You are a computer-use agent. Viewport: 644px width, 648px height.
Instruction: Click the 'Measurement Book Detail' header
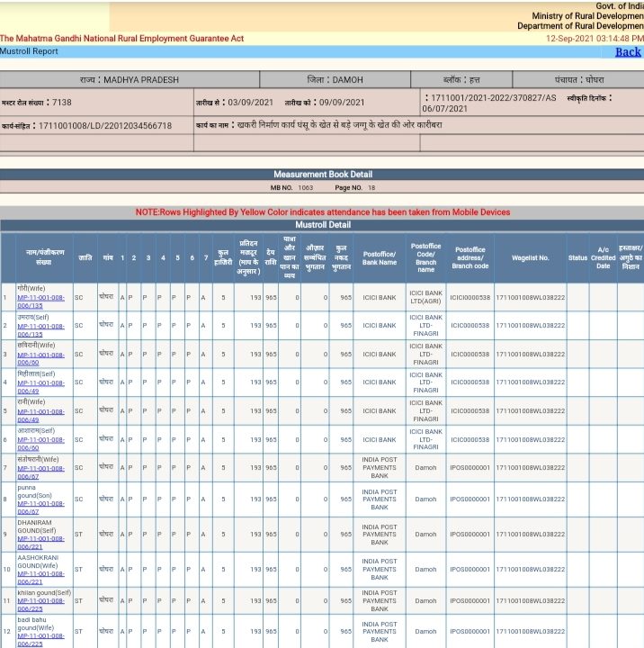tap(323, 175)
